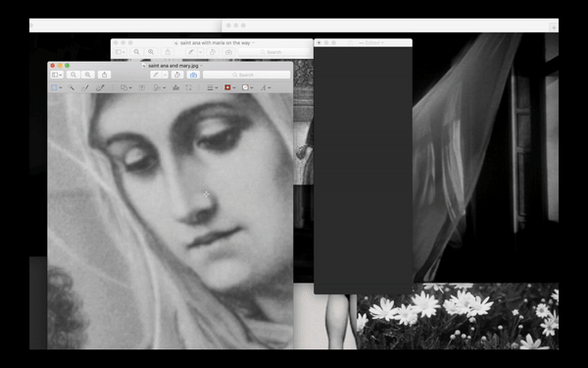Open sidebar view menu in saint ana and mary.jpg window
Viewport: 588px width, 368px height.
tap(57, 75)
